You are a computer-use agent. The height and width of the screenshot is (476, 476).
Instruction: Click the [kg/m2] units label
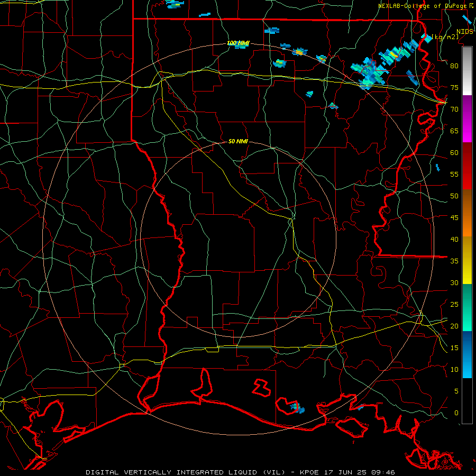(445, 36)
